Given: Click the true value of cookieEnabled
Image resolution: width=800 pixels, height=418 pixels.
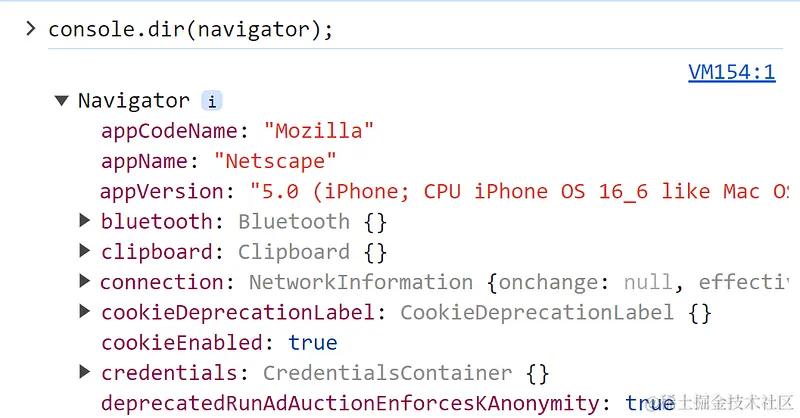Looking at the screenshot, I should click(312, 342).
